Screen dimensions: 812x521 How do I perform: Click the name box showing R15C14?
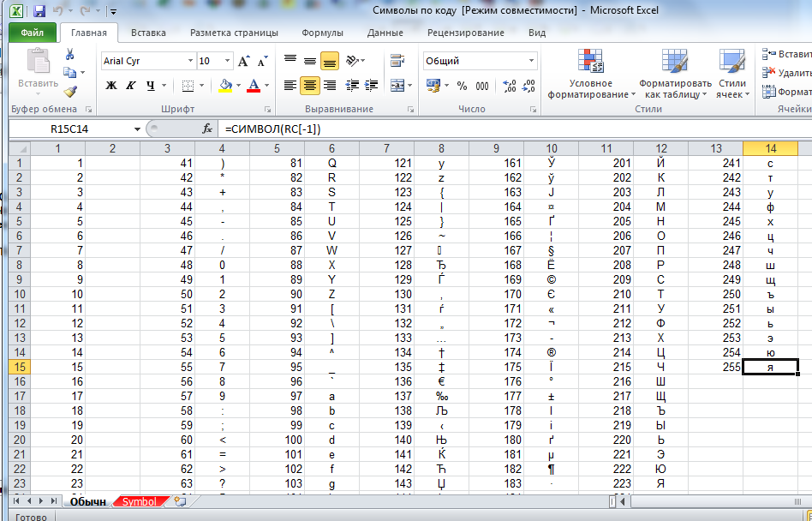click(x=69, y=129)
